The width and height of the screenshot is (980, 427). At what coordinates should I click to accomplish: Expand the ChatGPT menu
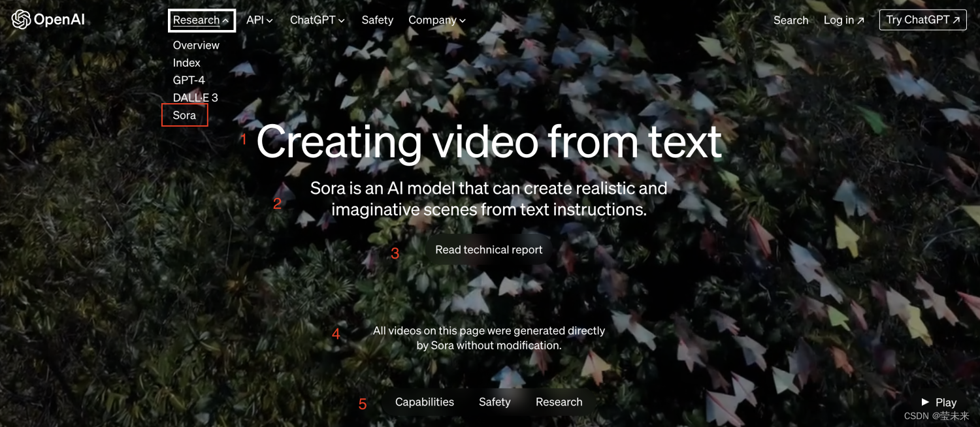pos(317,20)
